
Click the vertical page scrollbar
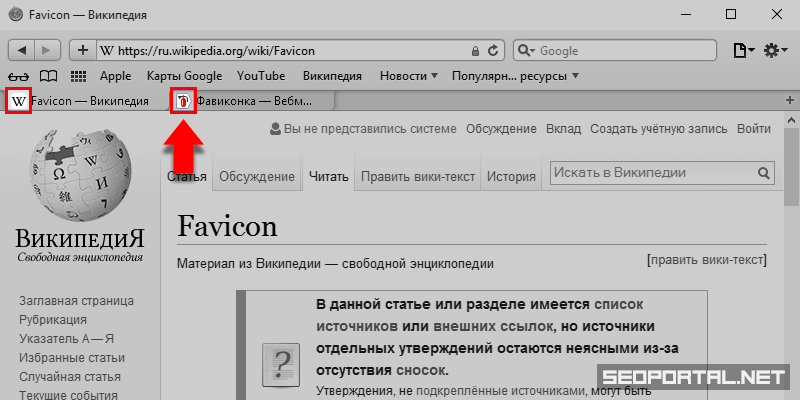[x=790, y=250]
